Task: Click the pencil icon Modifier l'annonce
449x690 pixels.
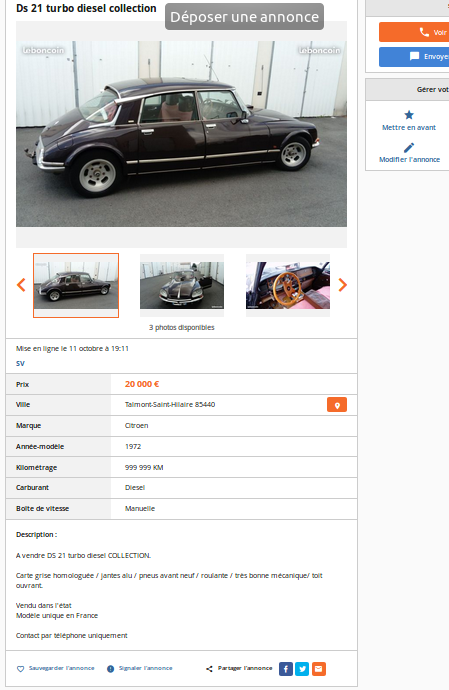Action: click(x=409, y=147)
